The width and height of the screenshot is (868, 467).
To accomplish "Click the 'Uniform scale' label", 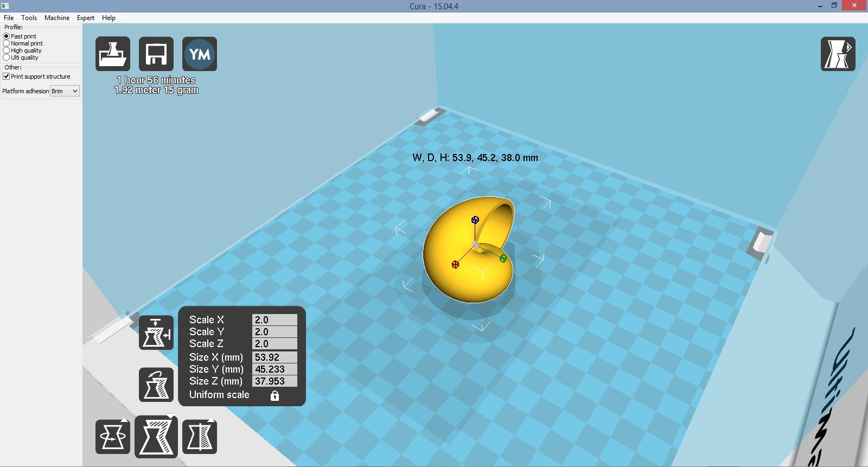I will (219, 395).
